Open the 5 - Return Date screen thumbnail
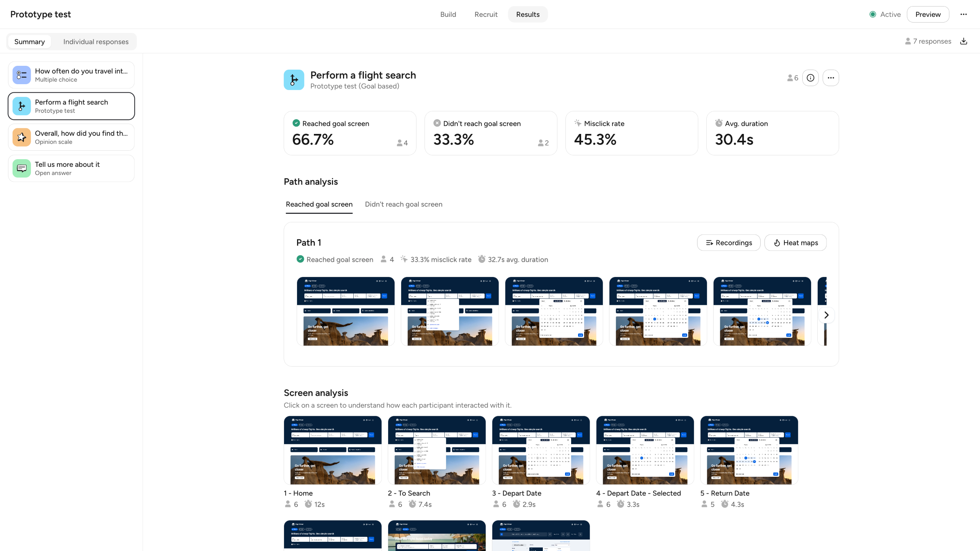 [749, 450]
